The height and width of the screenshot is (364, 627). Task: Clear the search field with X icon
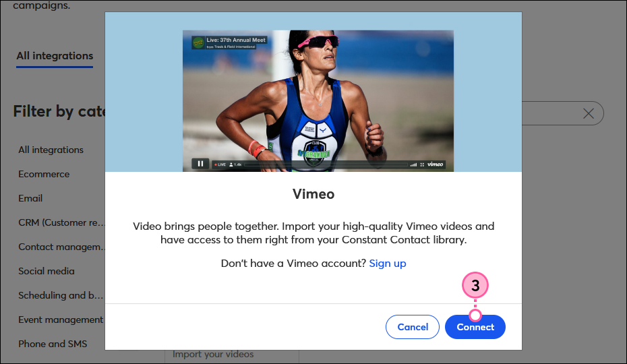(x=588, y=114)
